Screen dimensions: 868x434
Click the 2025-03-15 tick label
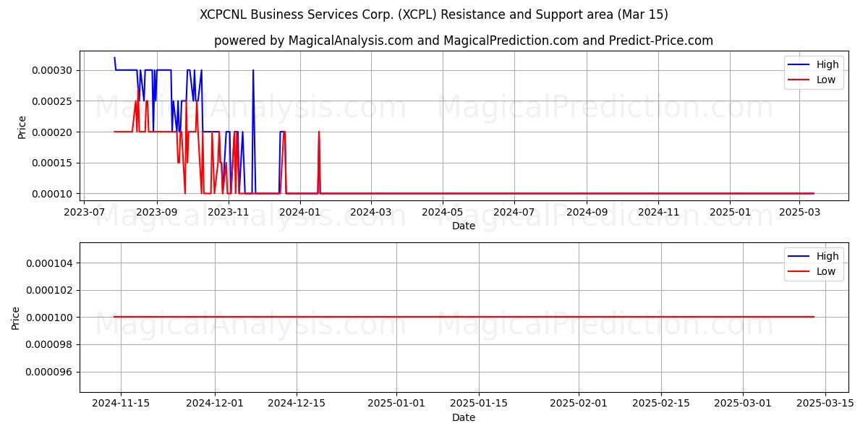pyautogui.click(x=824, y=404)
